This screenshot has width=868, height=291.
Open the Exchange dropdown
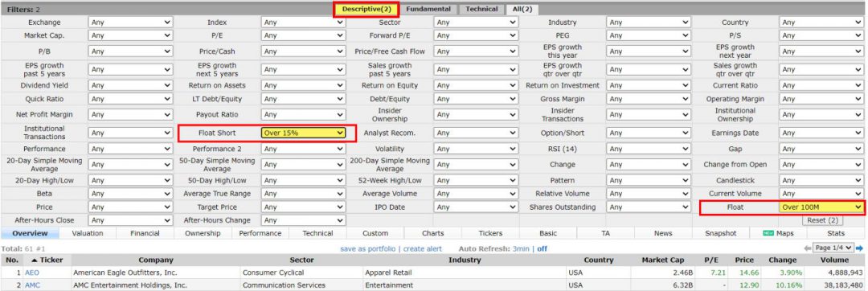[x=131, y=23]
